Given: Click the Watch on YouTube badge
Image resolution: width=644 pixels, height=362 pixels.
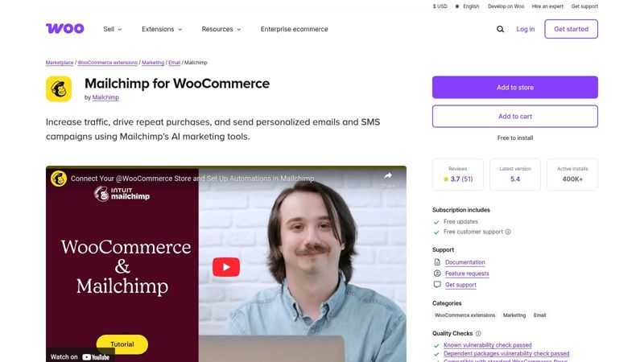Looking at the screenshot, I should coord(80,356).
